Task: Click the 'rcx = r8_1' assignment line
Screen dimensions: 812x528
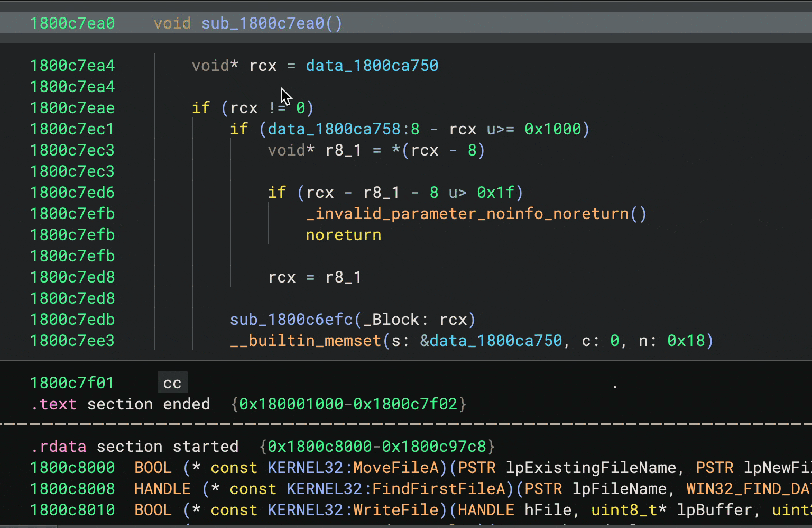Action: click(x=315, y=277)
